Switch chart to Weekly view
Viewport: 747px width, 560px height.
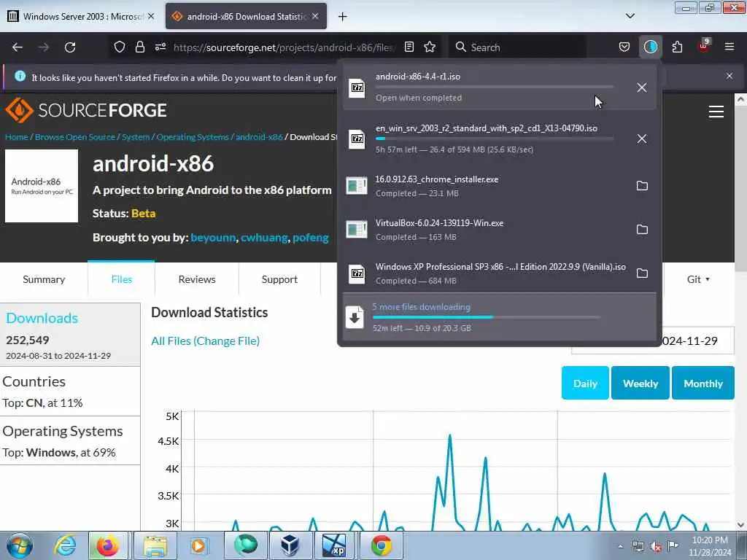(640, 384)
